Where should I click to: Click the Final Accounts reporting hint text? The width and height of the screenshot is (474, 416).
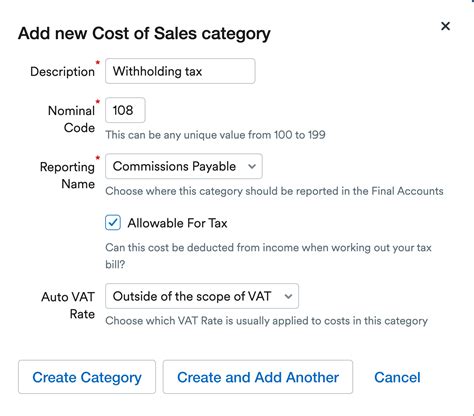[274, 191]
